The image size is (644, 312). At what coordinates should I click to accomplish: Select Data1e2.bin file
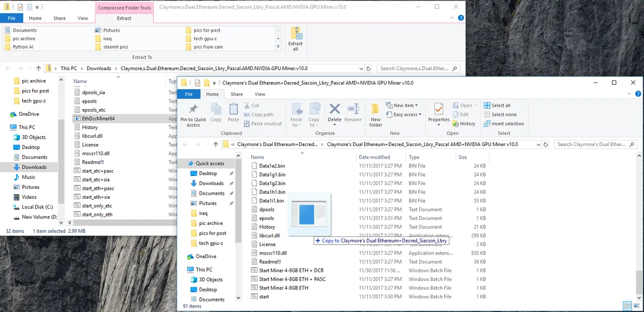(x=272, y=166)
